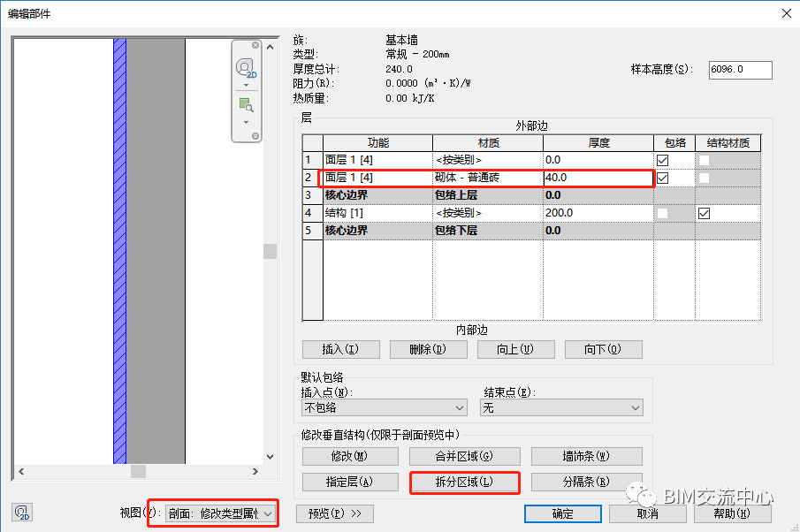Click the 厚度 column header
800x532 pixels.
coord(598,143)
